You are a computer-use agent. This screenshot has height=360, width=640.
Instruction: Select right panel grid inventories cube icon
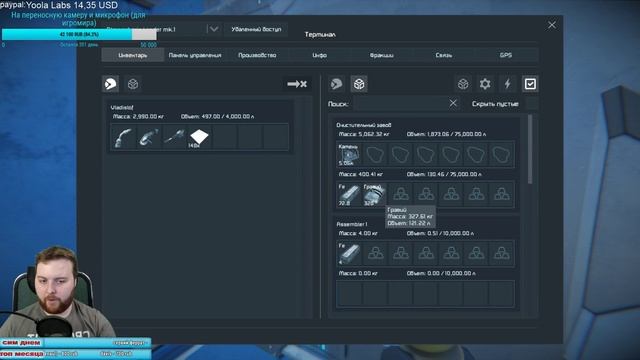[359, 84]
